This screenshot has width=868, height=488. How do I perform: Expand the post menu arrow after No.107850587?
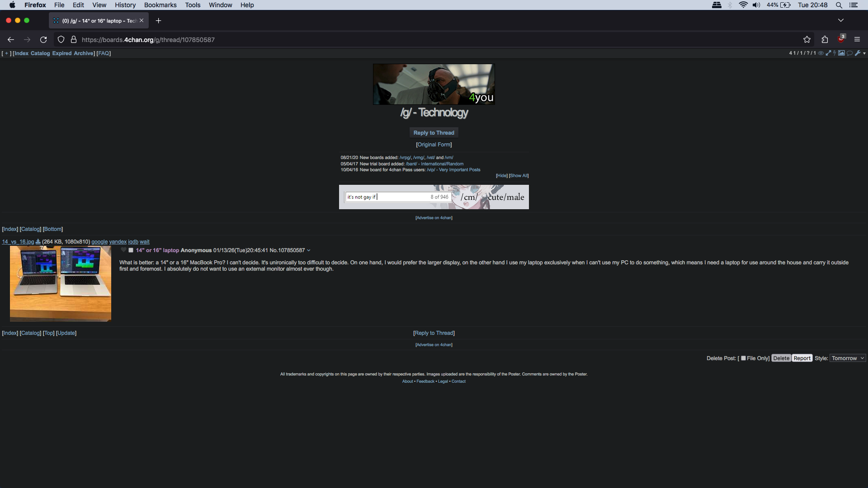(309, 250)
